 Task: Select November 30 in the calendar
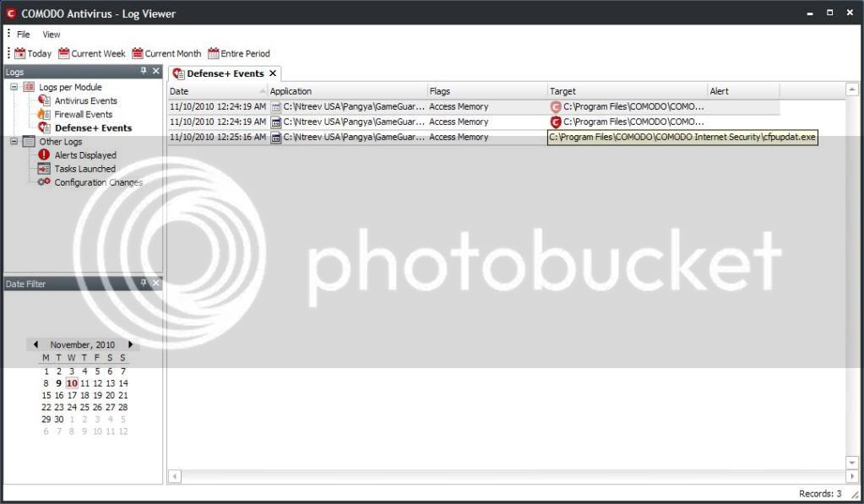click(59, 420)
